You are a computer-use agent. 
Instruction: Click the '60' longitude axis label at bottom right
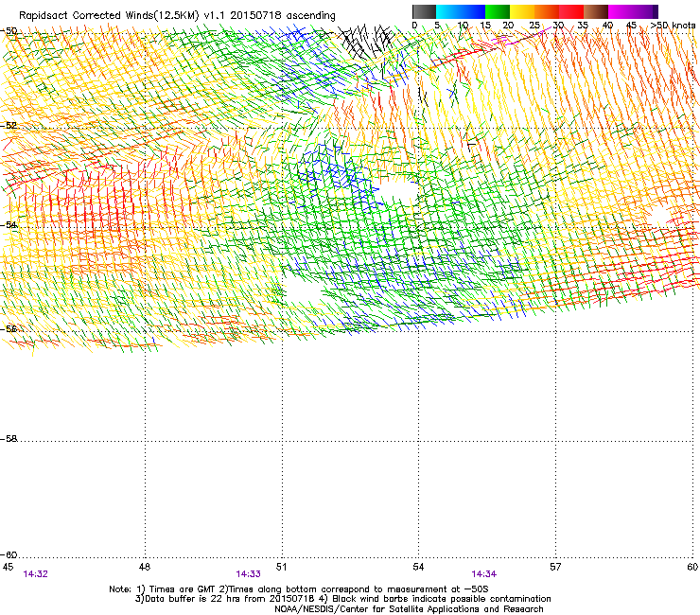[x=692, y=567]
